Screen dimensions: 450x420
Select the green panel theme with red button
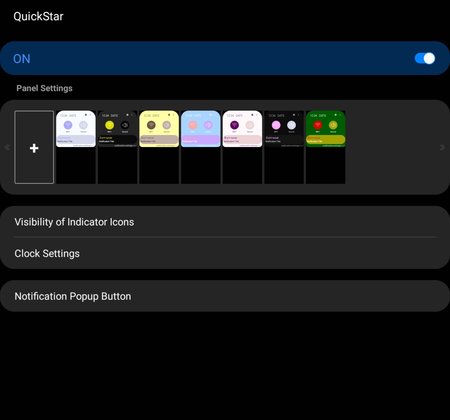point(326,147)
